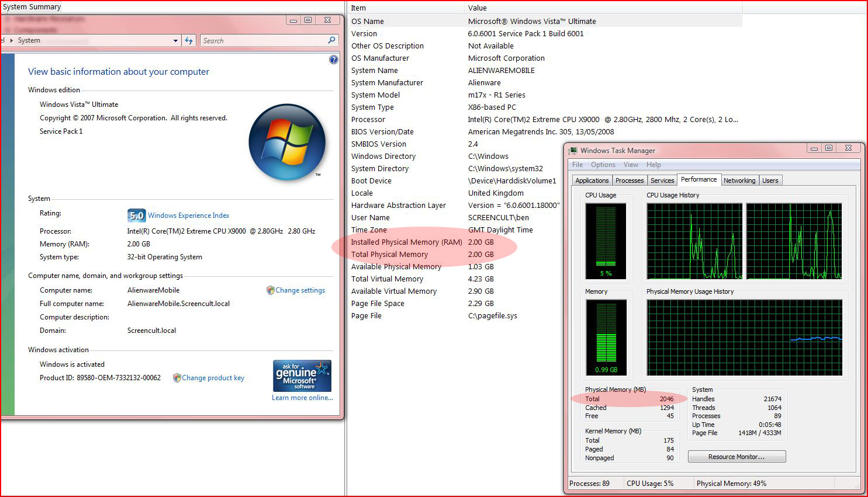The width and height of the screenshot is (868, 497).
Task: Open the Windows Experience Index link
Action: [188, 216]
